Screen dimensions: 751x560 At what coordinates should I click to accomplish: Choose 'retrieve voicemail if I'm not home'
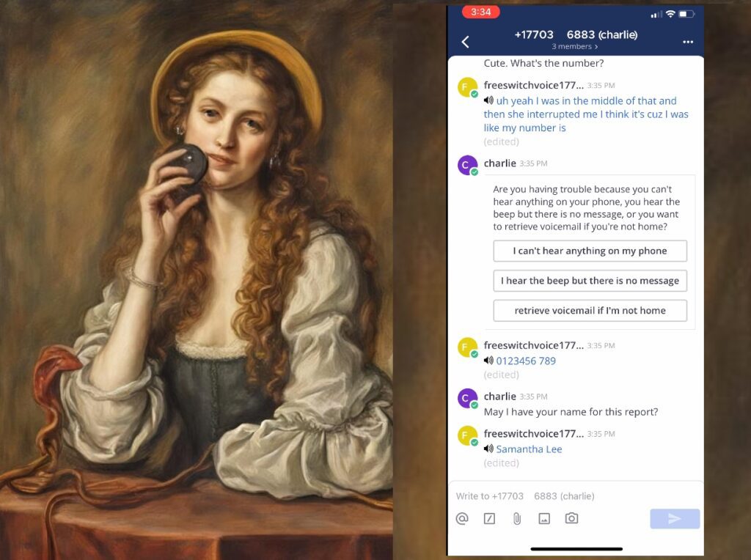click(x=590, y=311)
